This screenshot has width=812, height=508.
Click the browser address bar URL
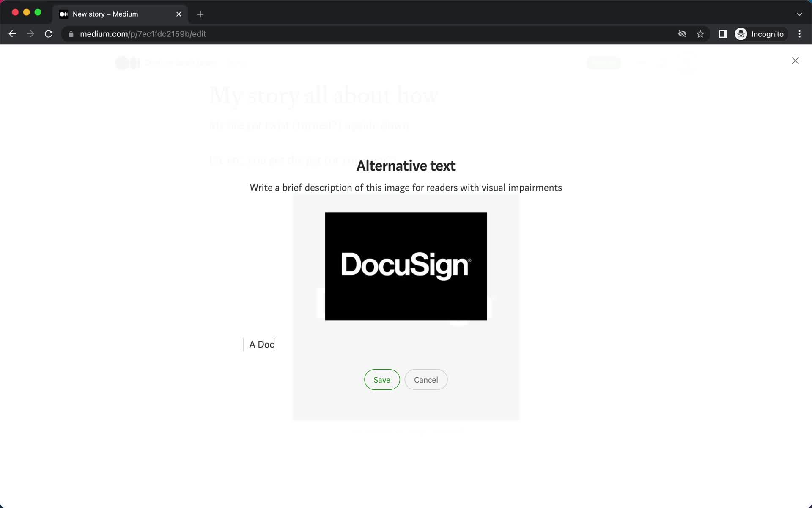(143, 34)
